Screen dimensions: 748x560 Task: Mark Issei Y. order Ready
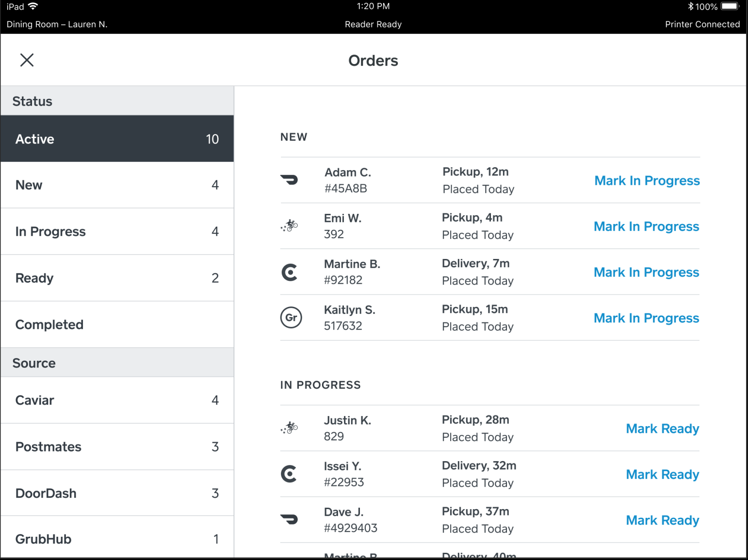coord(663,475)
